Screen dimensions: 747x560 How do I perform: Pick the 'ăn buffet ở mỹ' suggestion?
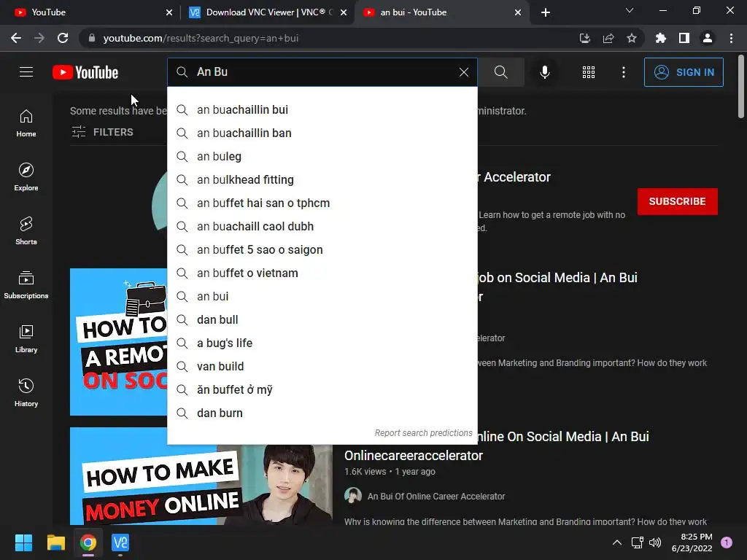pyautogui.click(x=322, y=389)
